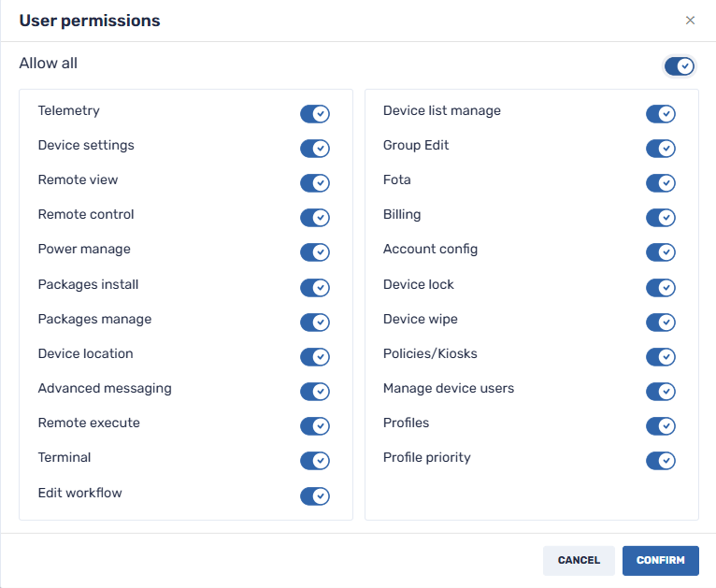Viewport: 716px width, 588px height.
Task: Switch off the Terminal permission
Action: [315, 461]
